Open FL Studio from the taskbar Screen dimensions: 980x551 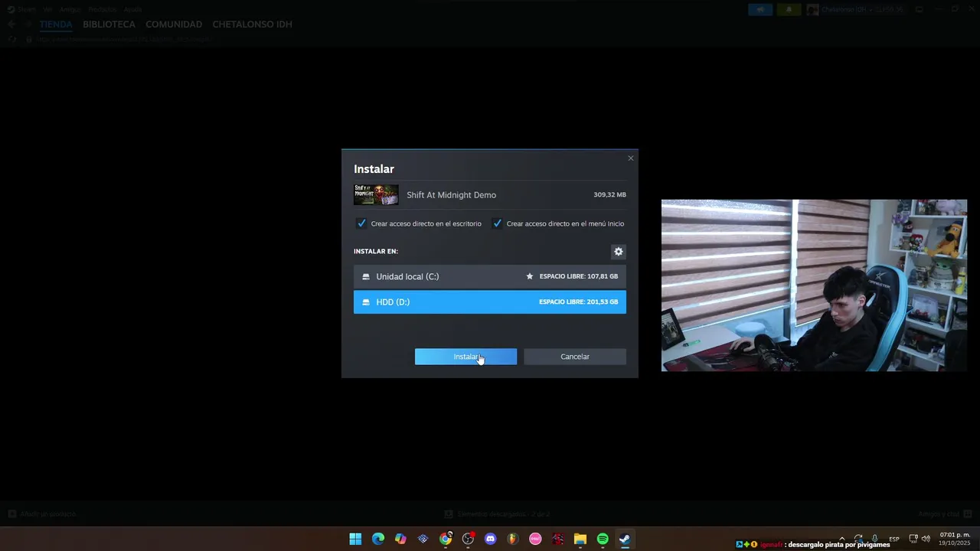(x=513, y=539)
